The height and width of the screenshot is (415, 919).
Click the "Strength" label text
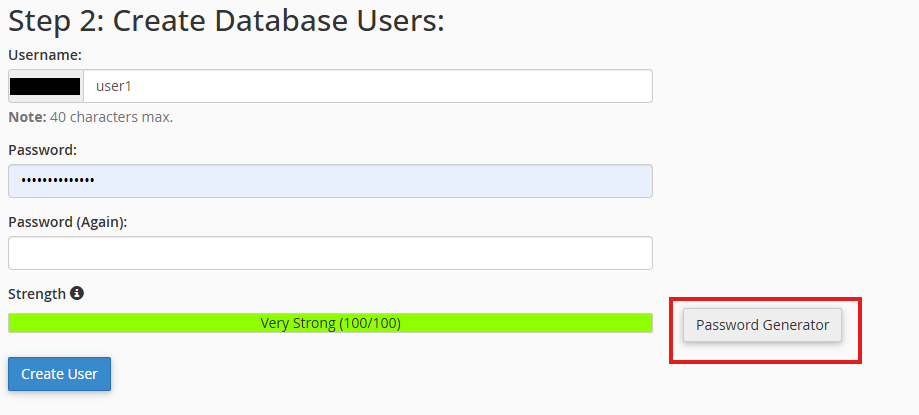37,294
